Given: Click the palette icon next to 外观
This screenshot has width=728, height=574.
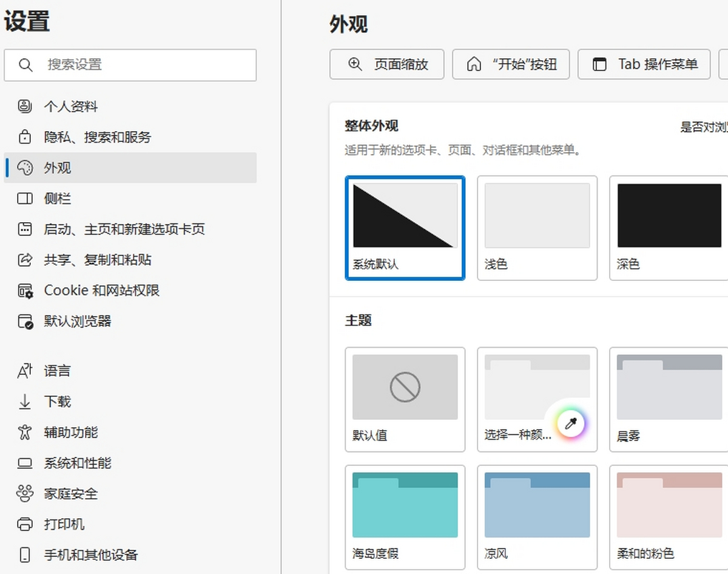Looking at the screenshot, I should (x=25, y=168).
